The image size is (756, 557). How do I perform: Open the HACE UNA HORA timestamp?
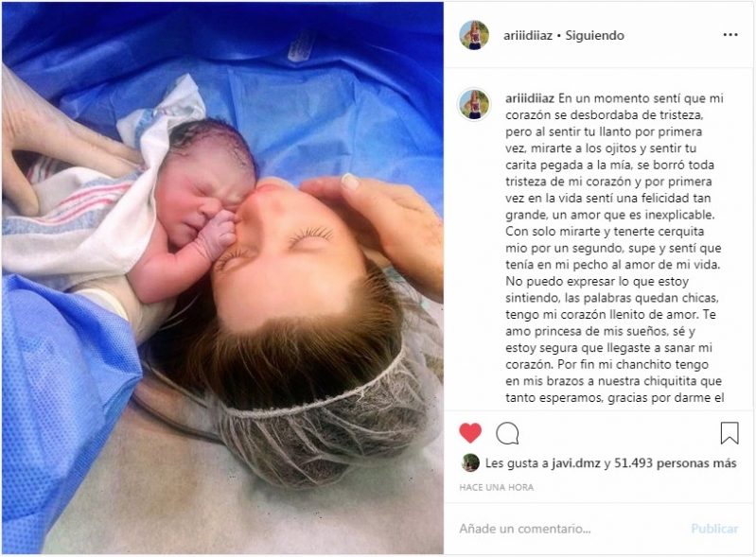coord(496,487)
